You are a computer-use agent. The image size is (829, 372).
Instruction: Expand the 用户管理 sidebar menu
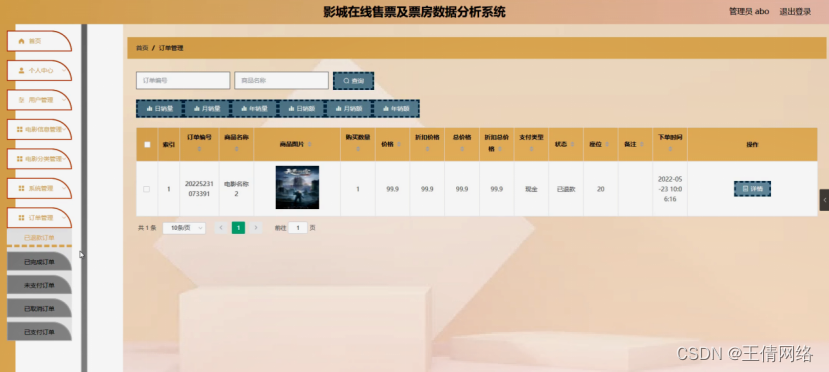point(39,100)
